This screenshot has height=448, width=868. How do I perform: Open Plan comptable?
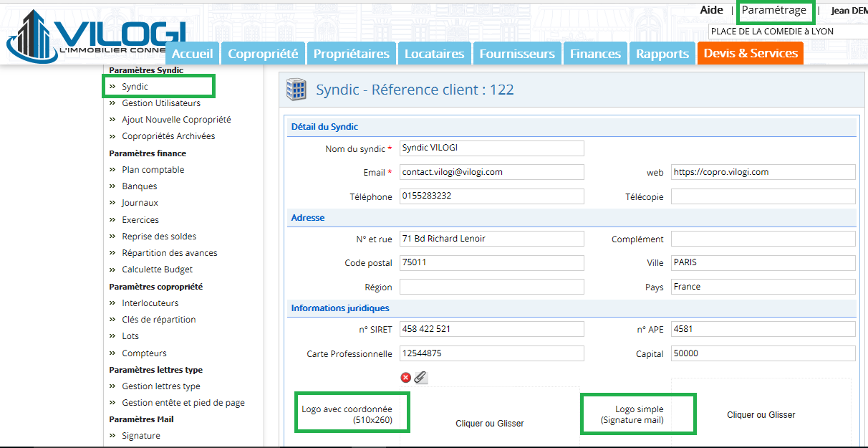click(x=153, y=170)
